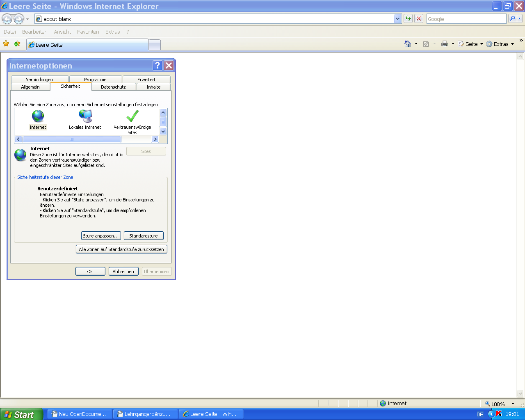Select the Sicherheit tab
The image size is (525, 420).
click(71, 86)
